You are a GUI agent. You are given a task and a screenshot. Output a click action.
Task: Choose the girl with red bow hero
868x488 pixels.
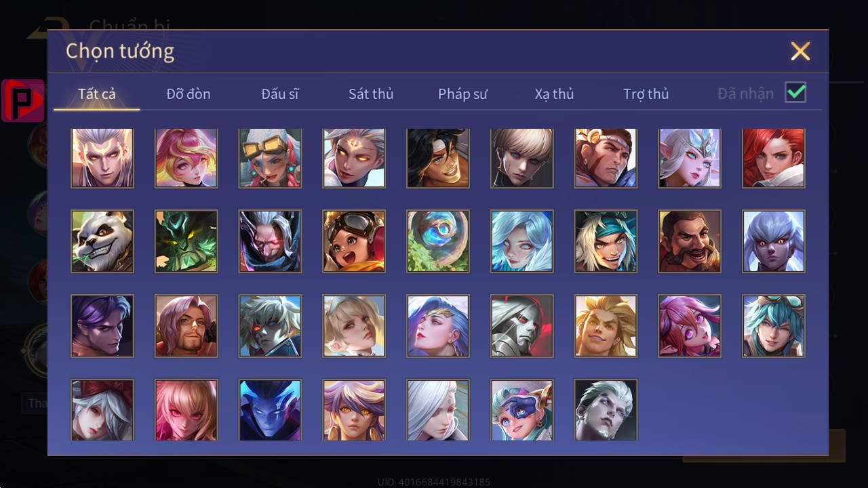102,410
